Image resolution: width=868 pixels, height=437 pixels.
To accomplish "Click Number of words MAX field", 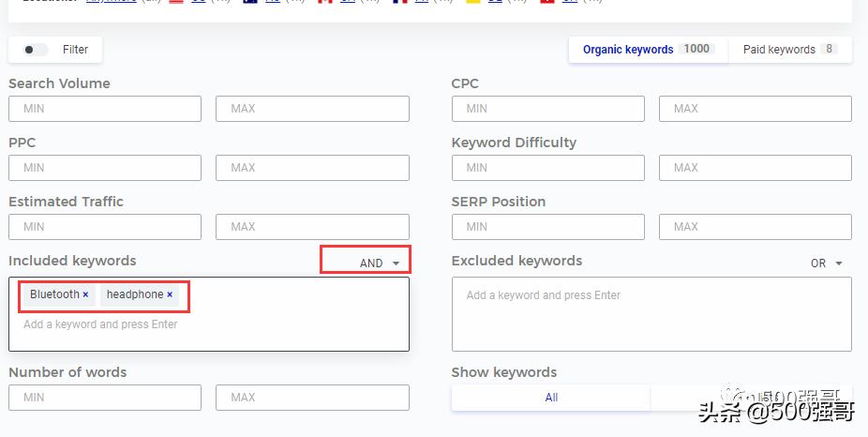I will coord(312,398).
